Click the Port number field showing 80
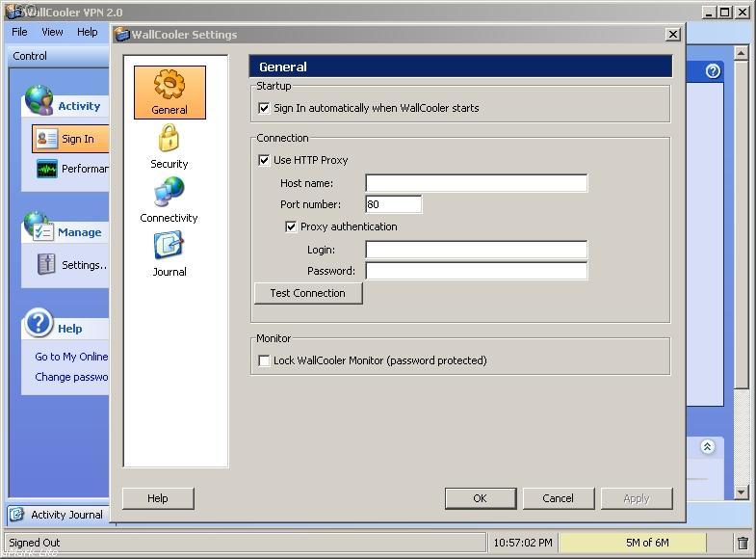The image size is (756, 559). (394, 204)
